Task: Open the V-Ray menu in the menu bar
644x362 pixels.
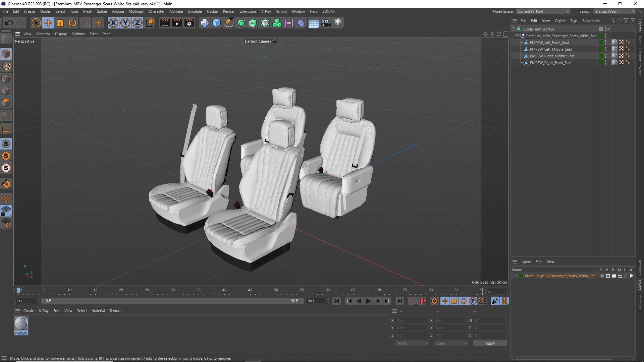Action: click(x=266, y=11)
